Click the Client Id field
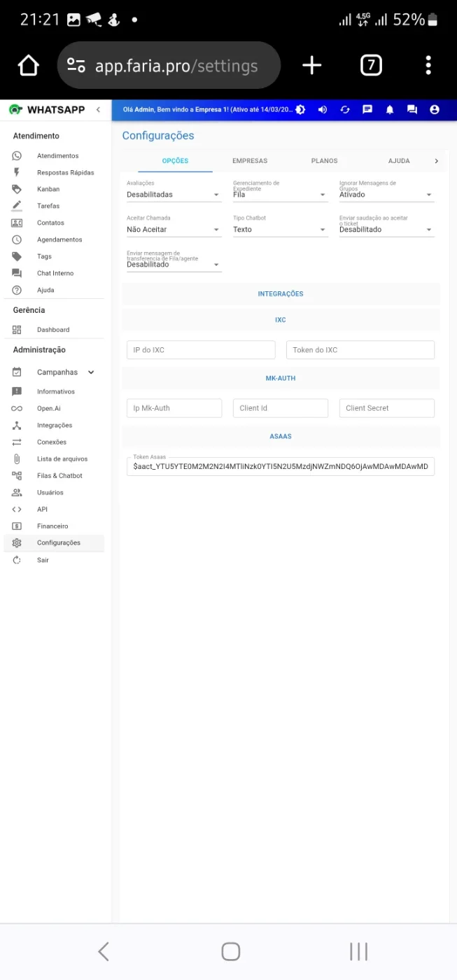Screen dimensions: 457x980 (281, 408)
